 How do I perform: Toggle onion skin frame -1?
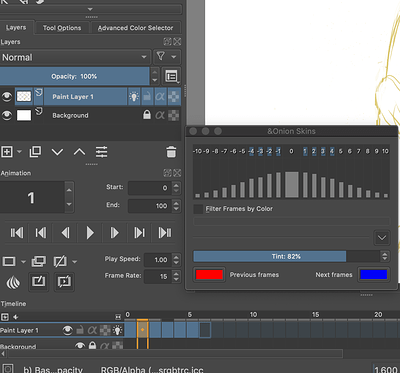click(278, 151)
